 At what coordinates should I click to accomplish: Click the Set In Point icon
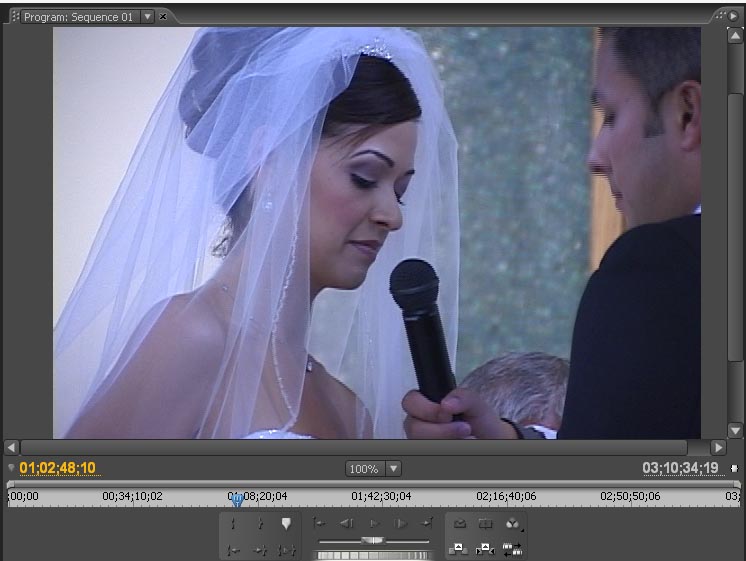234,523
